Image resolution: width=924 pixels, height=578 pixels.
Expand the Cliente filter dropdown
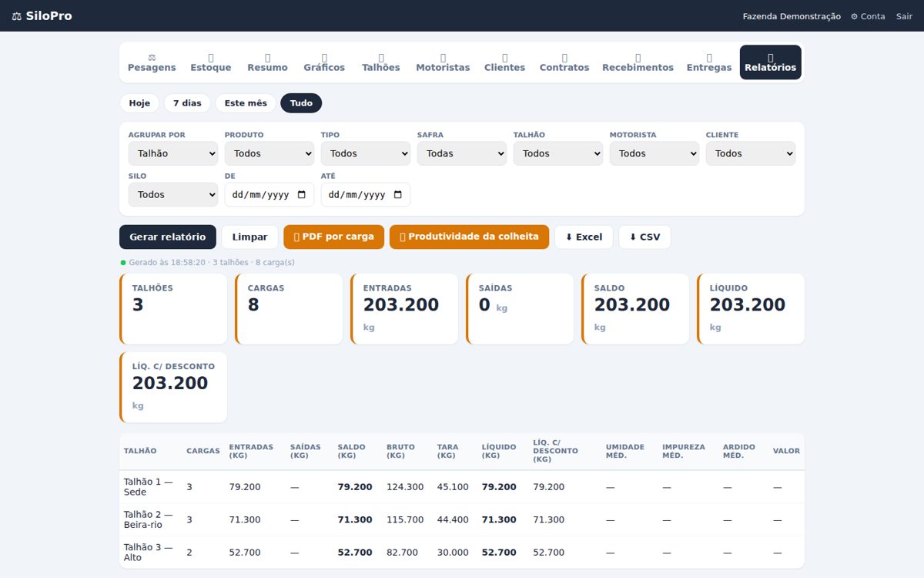pos(751,153)
